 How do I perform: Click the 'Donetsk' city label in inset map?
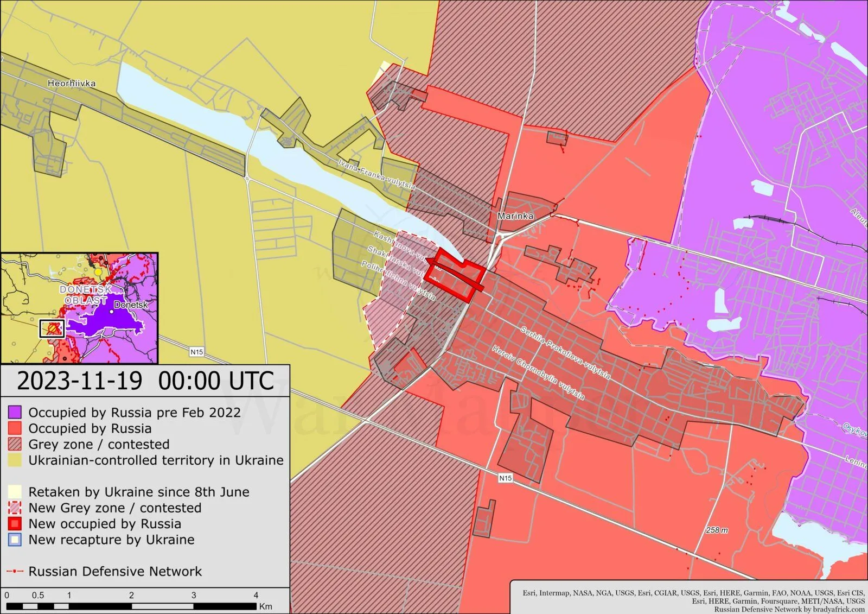click(131, 305)
